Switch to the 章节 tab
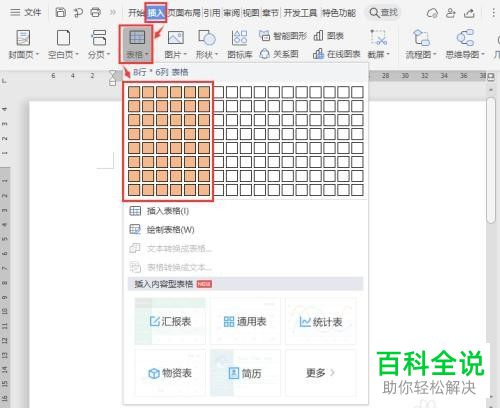This screenshot has width=500, height=408. click(x=270, y=13)
